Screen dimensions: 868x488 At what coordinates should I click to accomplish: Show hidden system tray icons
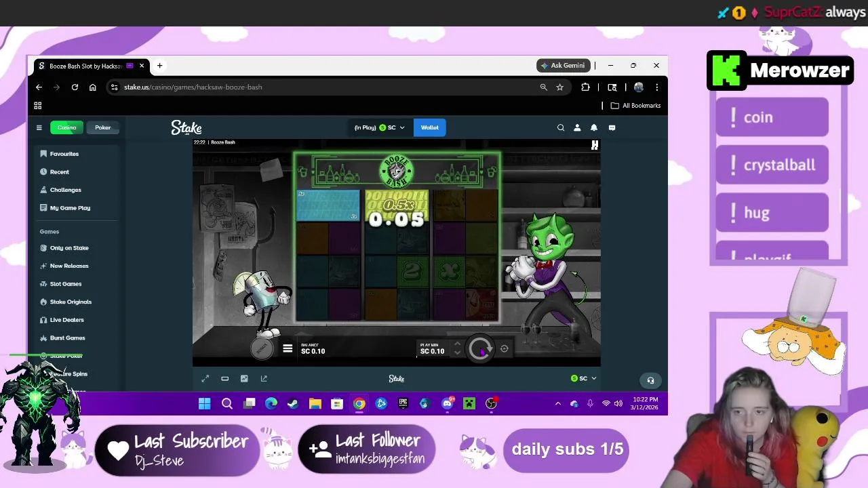click(x=558, y=404)
